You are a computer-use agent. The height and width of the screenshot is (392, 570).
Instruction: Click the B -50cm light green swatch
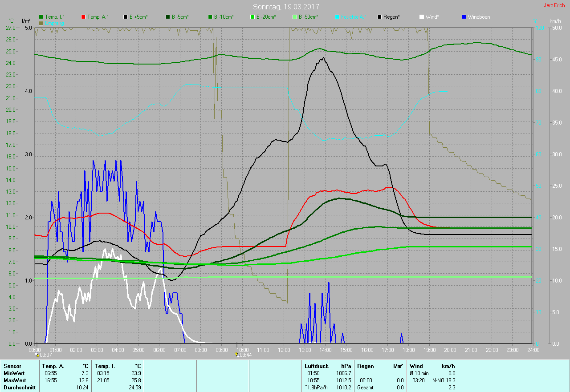(x=295, y=17)
